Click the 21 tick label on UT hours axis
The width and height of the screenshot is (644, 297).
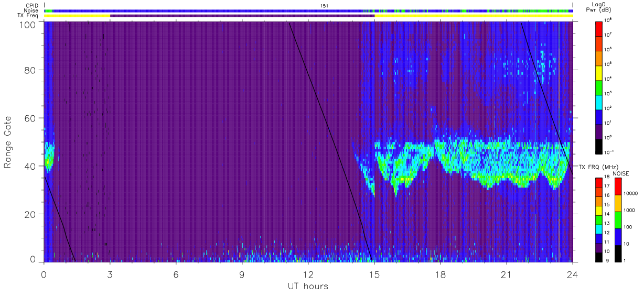507,275
